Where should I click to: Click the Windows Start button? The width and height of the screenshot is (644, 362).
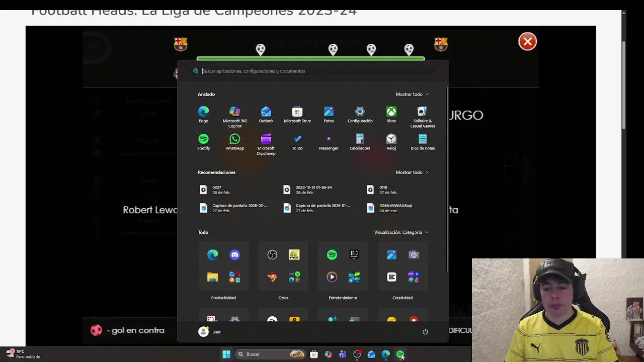pos(226,354)
